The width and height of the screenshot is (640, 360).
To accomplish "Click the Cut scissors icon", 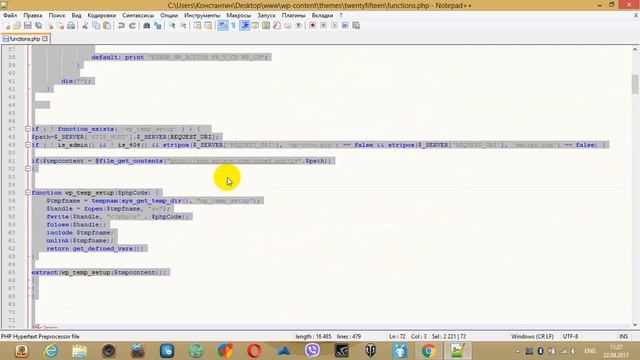I will (85, 26).
